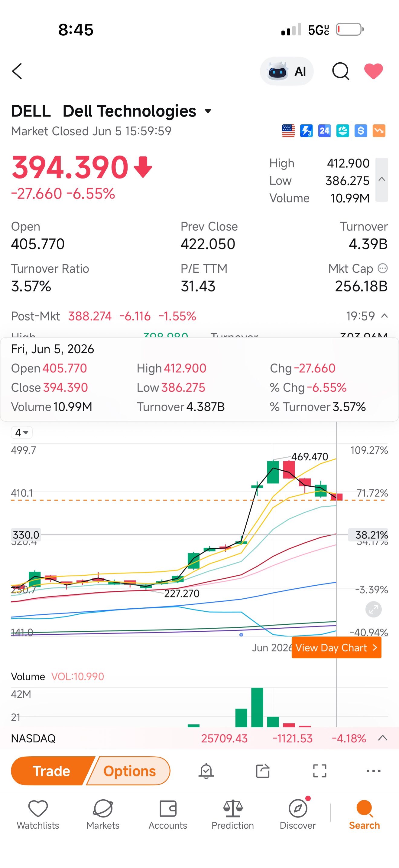
Task: Tap the NASDAQ index value 25709.43
Action: tap(224, 738)
